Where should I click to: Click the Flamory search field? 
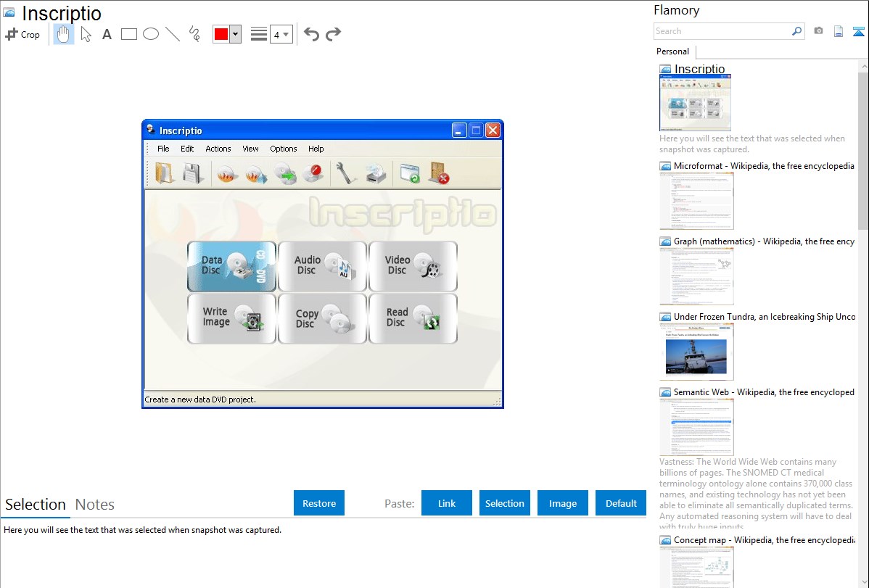[x=722, y=31]
